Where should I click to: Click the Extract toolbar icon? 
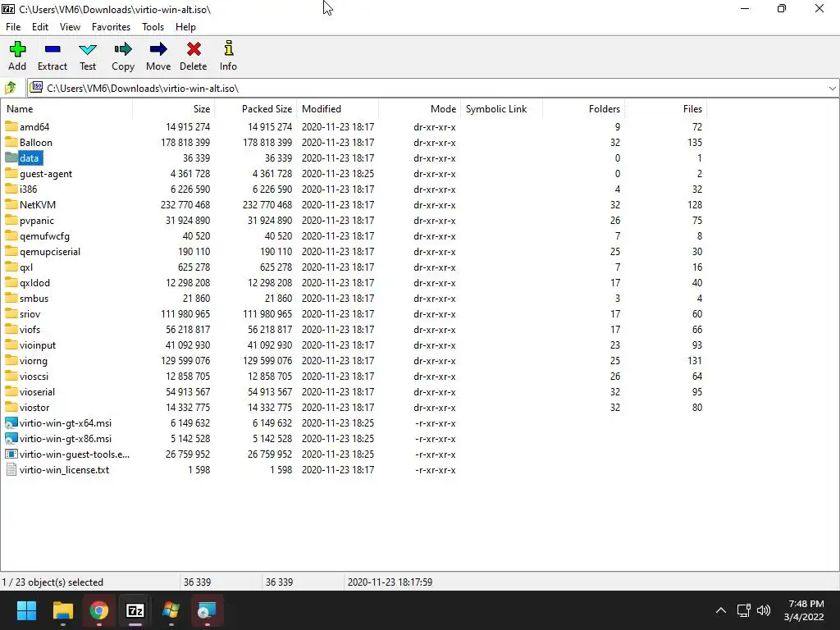[52, 49]
